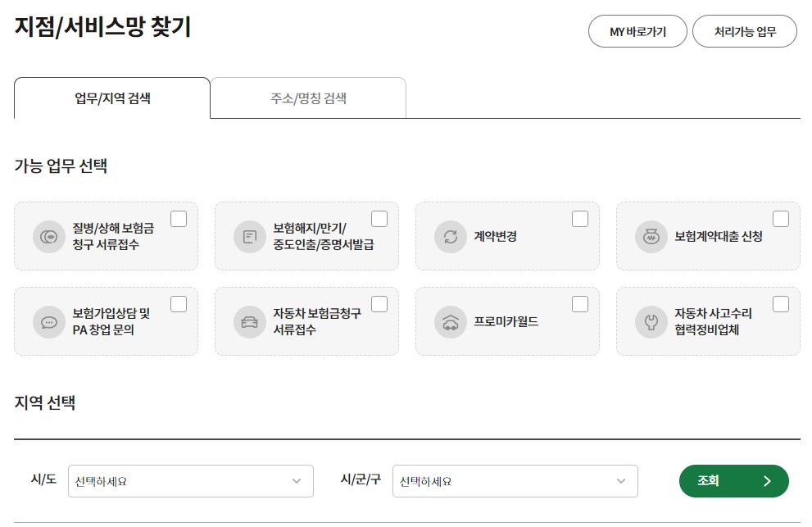Select the 업무/지역 검색 tab

(111, 97)
